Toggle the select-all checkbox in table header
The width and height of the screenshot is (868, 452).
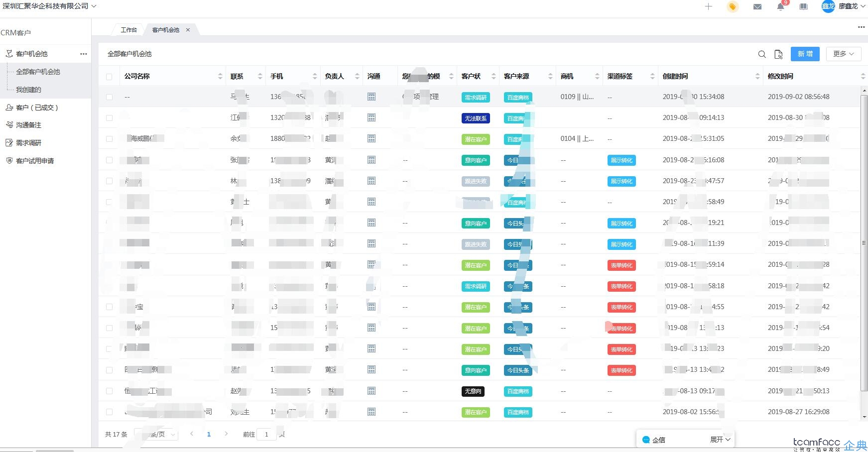[x=109, y=77]
